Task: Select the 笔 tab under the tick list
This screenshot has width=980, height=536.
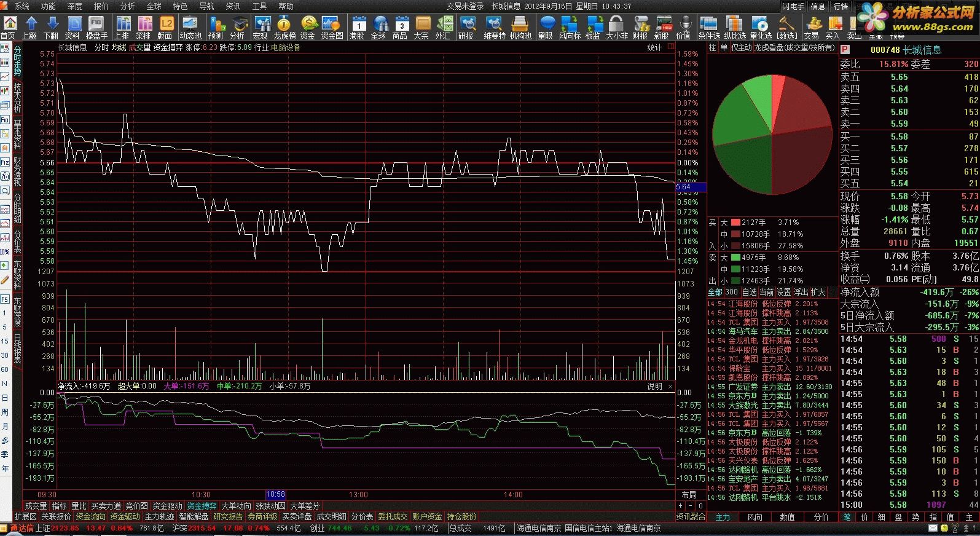Action: 847,518
